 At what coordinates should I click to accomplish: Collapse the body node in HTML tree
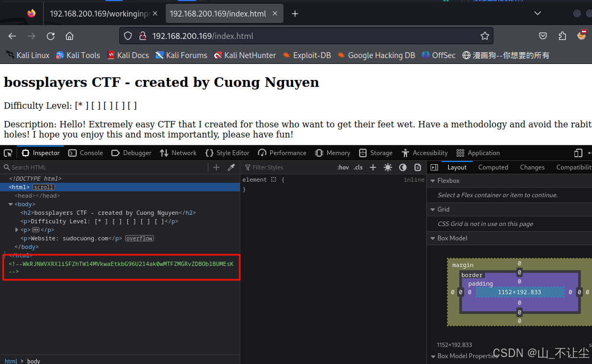pos(10,204)
